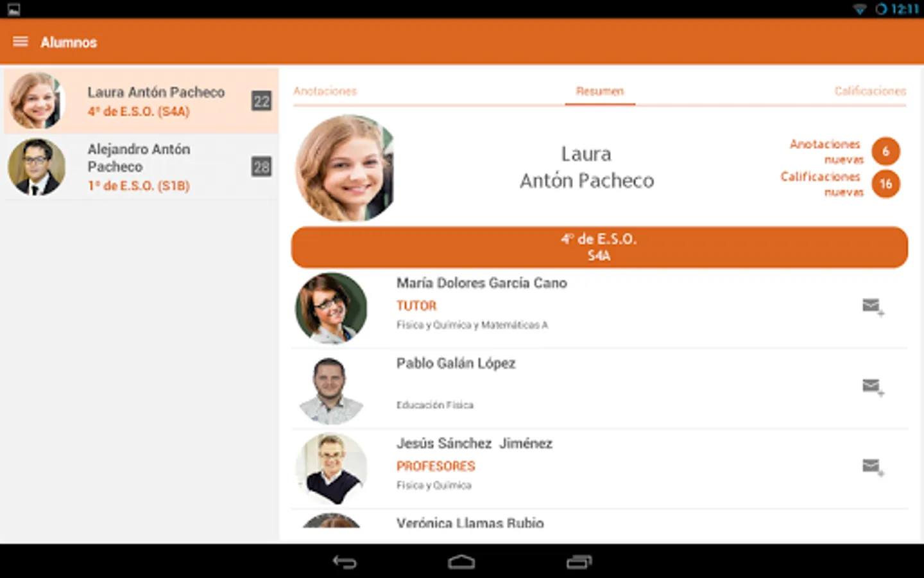Tap the Wi-Fi status icon
924x578 pixels.
tap(860, 9)
